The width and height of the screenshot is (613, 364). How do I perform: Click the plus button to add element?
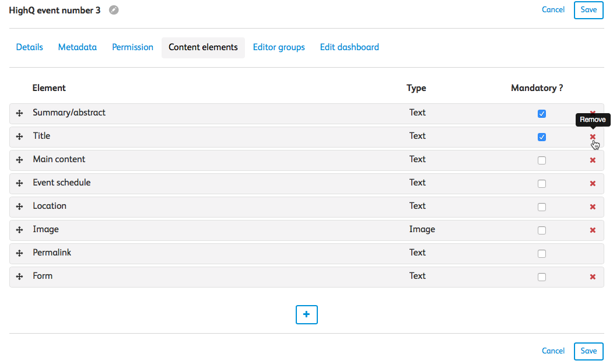307,314
